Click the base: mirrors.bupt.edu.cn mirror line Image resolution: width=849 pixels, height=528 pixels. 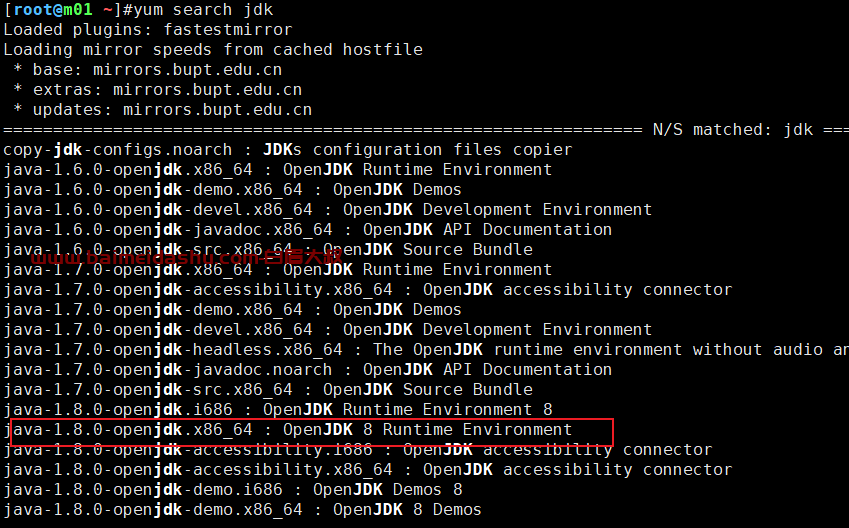148,70
